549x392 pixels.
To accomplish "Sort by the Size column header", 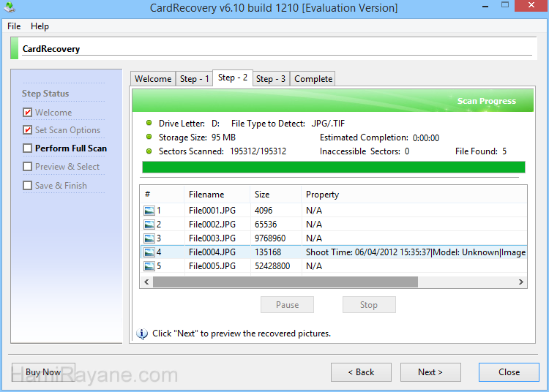I will pyautogui.click(x=275, y=195).
